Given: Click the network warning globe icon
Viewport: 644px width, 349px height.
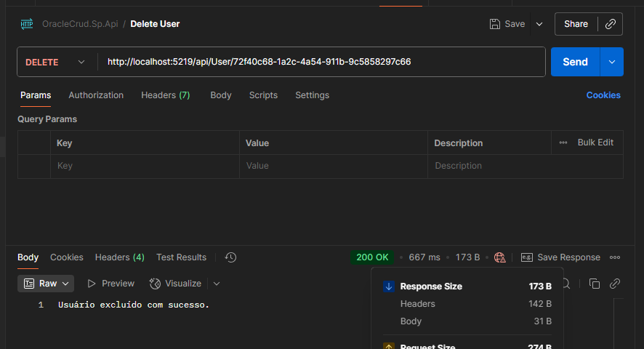Looking at the screenshot, I should [499, 257].
